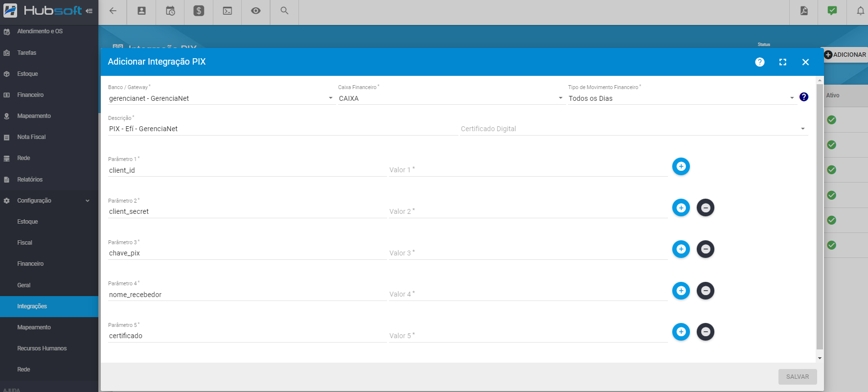This screenshot has height=392, width=868.
Task: Click ADICIONAR button behind dialog
Action: point(845,55)
